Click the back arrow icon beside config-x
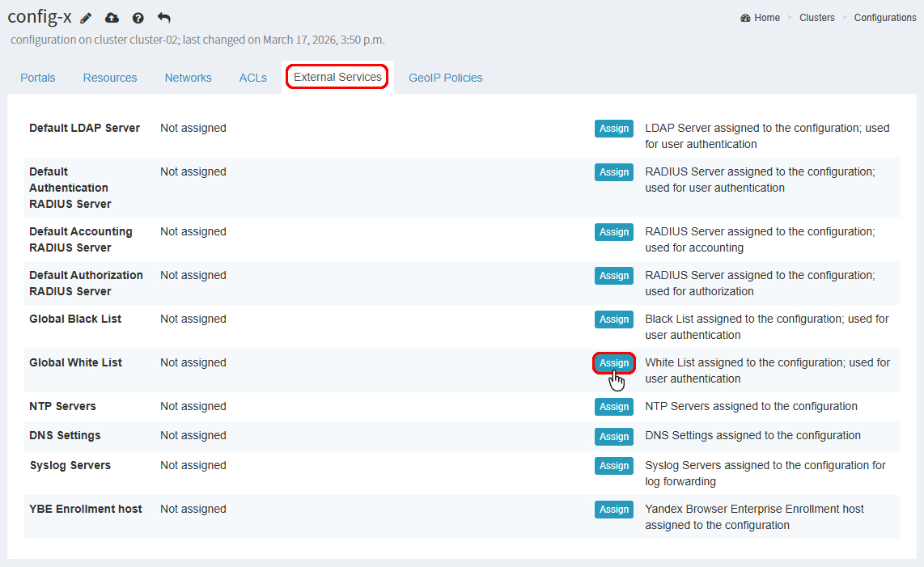The height and width of the screenshot is (567, 924). 164,18
